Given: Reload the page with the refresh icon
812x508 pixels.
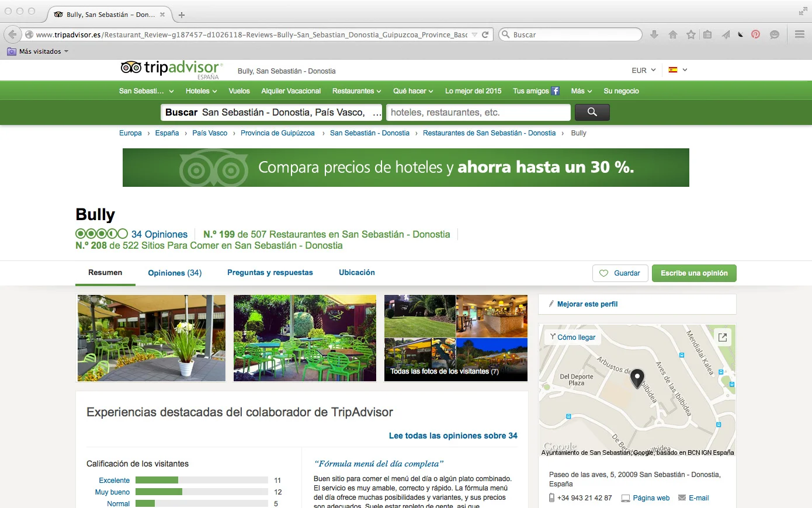Looking at the screenshot, I should (485, 34).
